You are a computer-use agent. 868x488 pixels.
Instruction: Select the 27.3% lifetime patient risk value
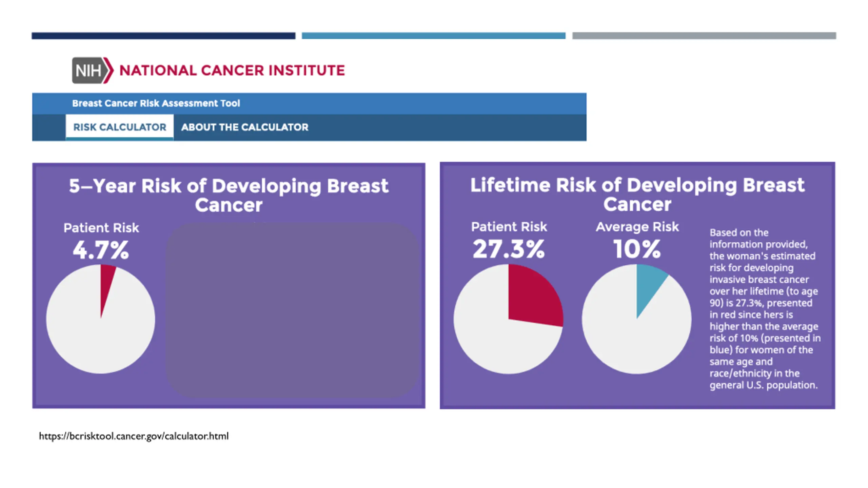pyautogui.click(x=509, y=249)
